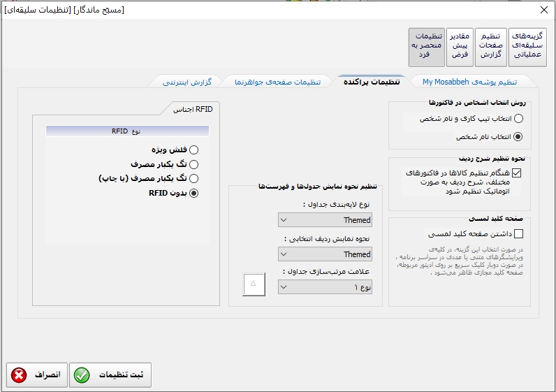
Task: Click the green checkmark icon on ثبت تنظیمات
Action: coord(82,375)
